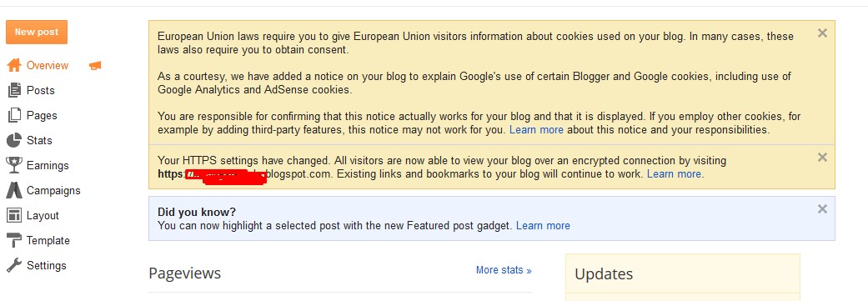Dismiss the Did you know tip
Screen dimensions: 868x301
tap(822, 208)
